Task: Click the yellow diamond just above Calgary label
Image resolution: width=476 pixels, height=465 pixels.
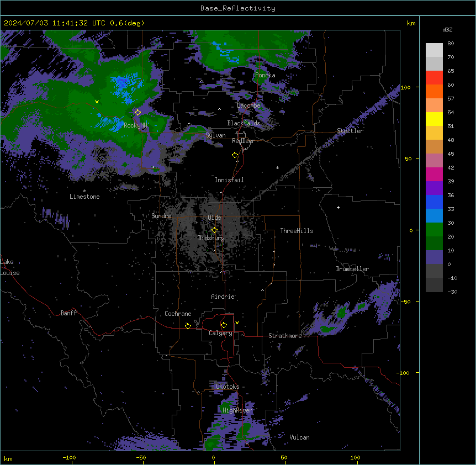Action: pos(224,325)
